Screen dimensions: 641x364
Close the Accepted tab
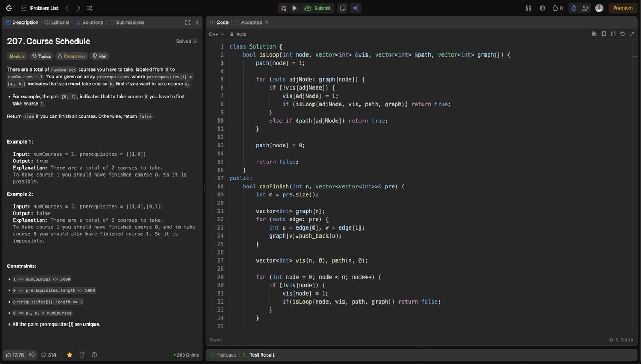(x=267, y=22)
